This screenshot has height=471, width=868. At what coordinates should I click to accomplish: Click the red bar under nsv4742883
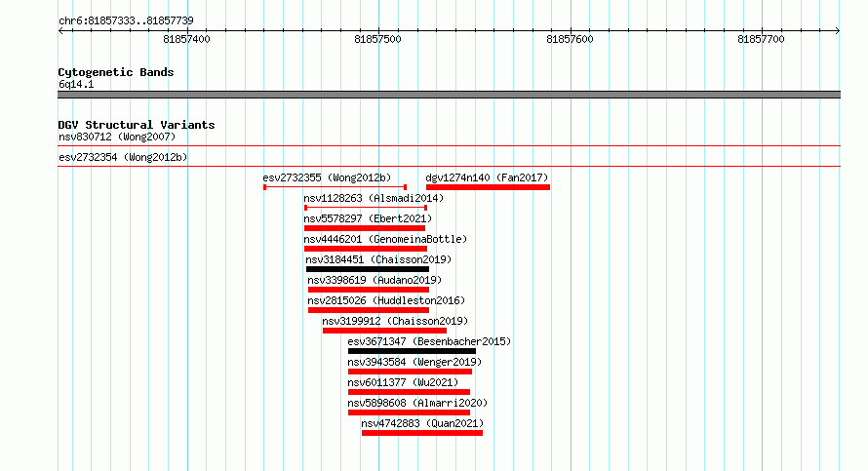coord(422,433)
